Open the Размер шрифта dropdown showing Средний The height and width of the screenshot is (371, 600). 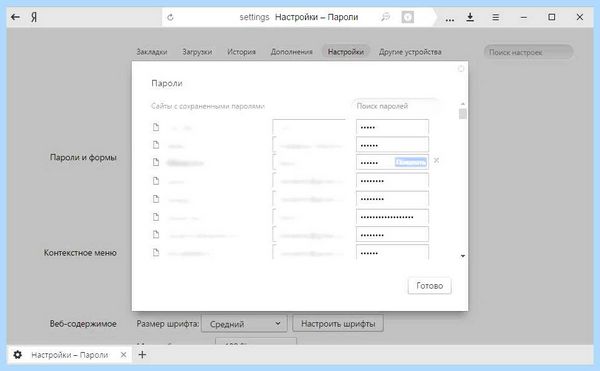point(244,324)
